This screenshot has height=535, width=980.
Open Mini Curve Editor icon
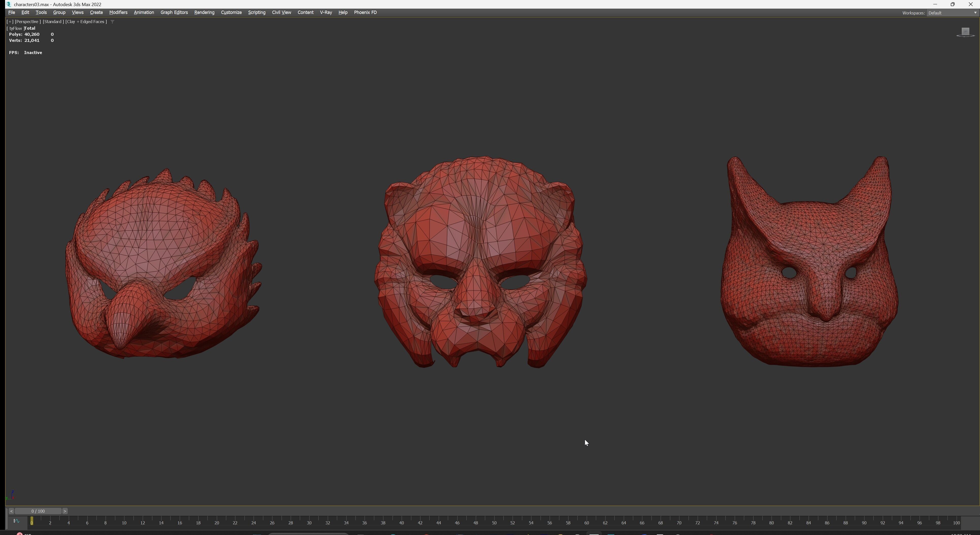[x=16, y=521]
